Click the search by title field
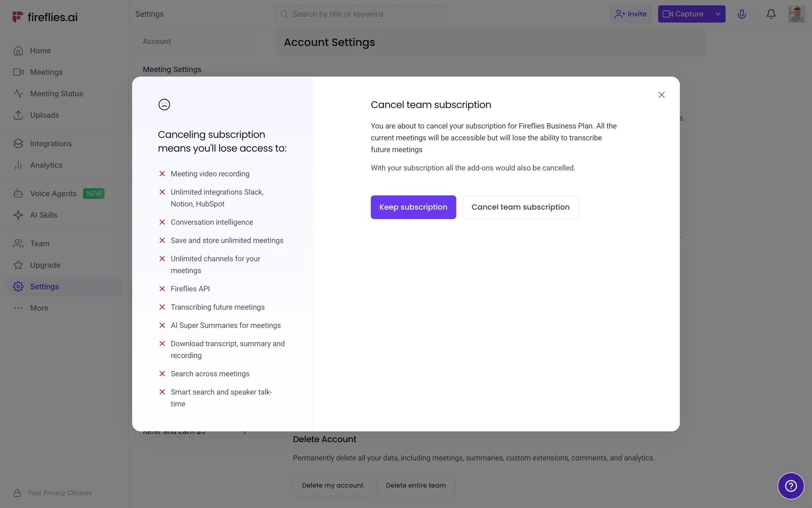This screenshot has height=508, width=812. pos(360,14)
